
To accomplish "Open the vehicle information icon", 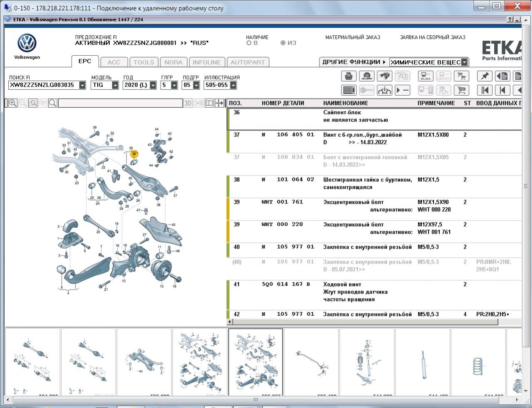I will (x=385, y=90).
